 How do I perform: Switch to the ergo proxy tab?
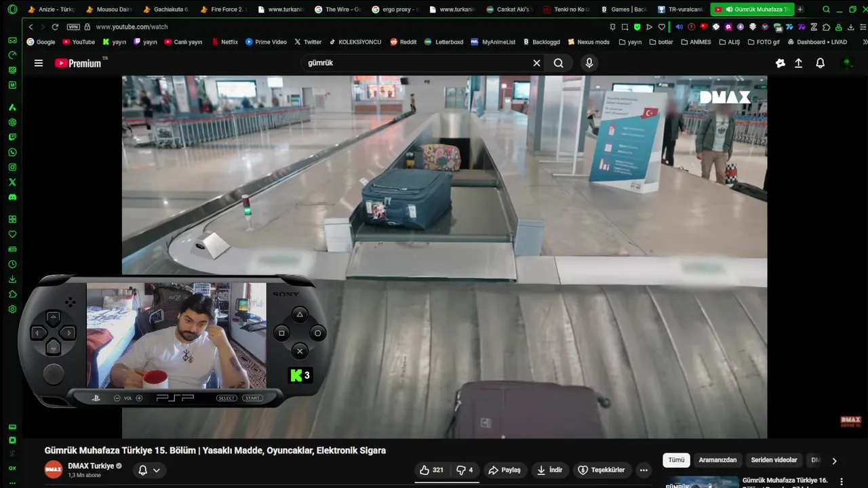tap(395, 9)
